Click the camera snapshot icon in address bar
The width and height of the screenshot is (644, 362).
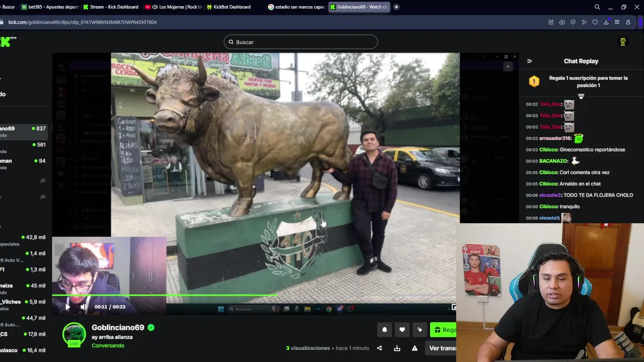click(x=562, y=22)
